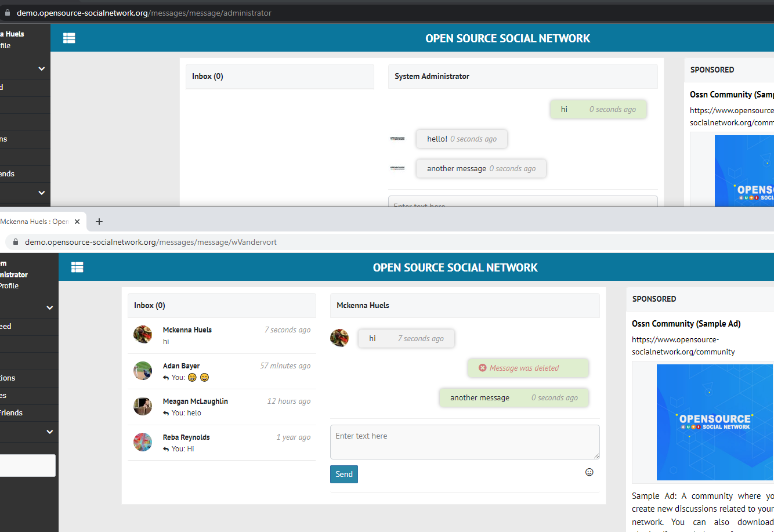Click the 'Enter text here' message field
This screenshot has height=532, width=774.
tap(464, 442)
